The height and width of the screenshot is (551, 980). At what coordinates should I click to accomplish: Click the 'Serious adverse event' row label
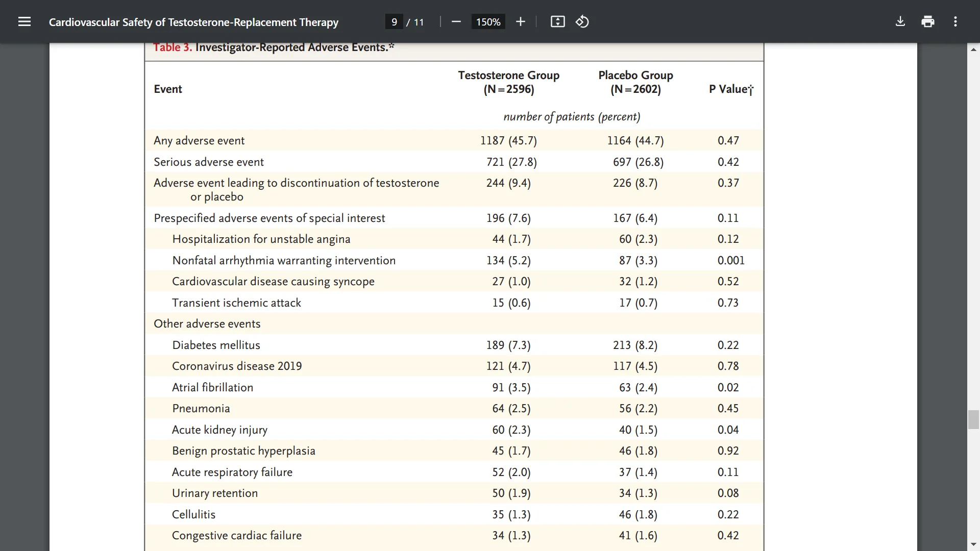tap(209, 162)
